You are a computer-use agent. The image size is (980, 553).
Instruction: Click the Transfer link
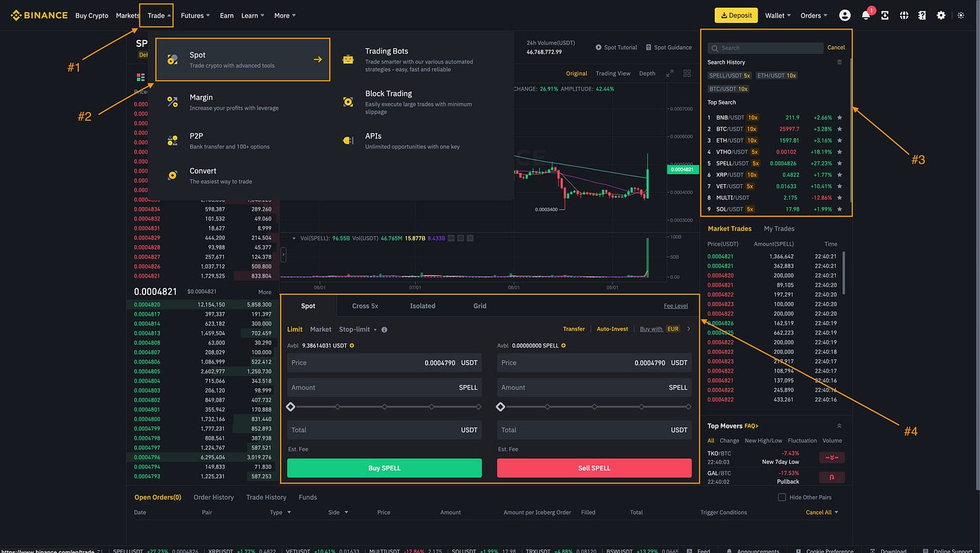[574, 329]
